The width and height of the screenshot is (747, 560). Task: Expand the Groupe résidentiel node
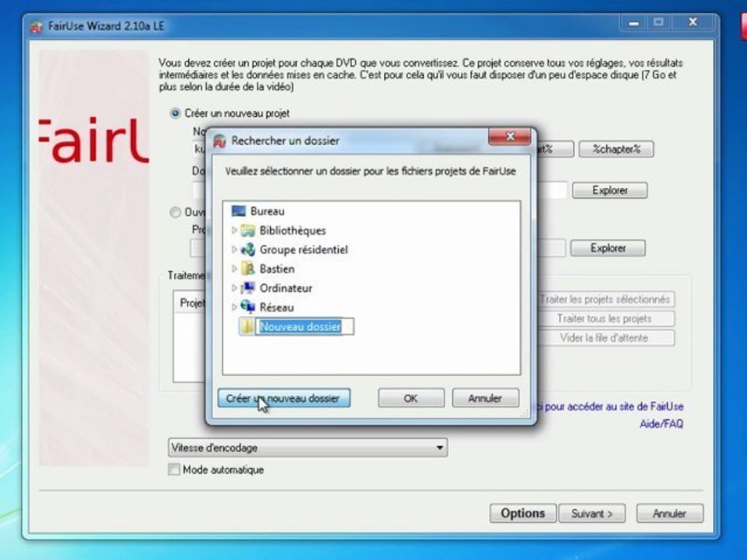click(x=234, y=249)
